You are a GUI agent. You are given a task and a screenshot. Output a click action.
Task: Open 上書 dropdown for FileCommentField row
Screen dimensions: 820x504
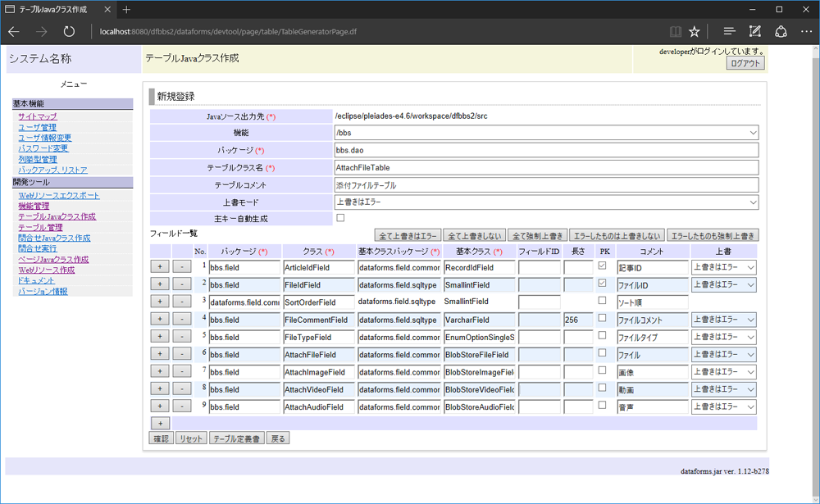(724, 320)
